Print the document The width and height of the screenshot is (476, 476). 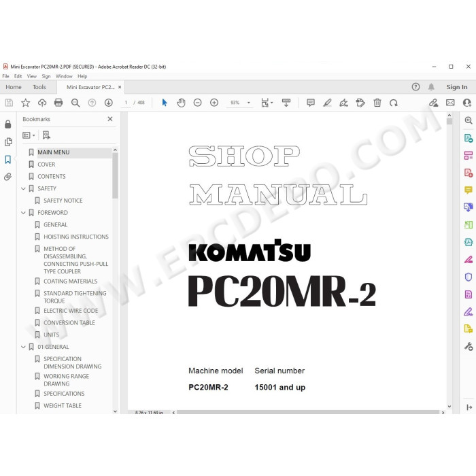pos(58,103)
